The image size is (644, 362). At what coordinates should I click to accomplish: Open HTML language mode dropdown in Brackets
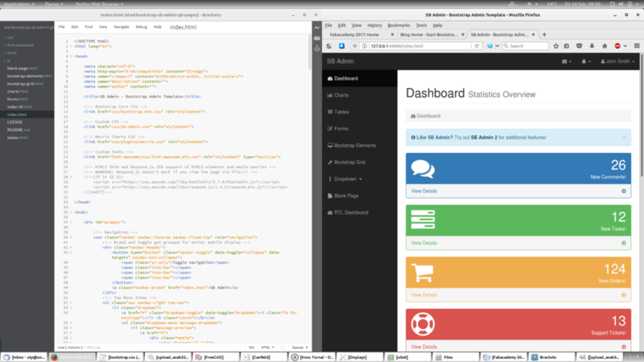coord(268,348)
